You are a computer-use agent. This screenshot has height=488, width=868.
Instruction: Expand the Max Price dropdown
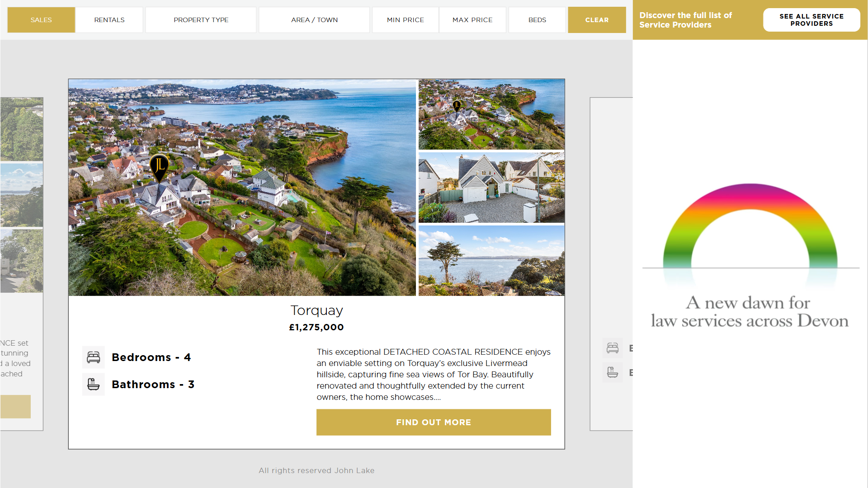coord(472,20)
